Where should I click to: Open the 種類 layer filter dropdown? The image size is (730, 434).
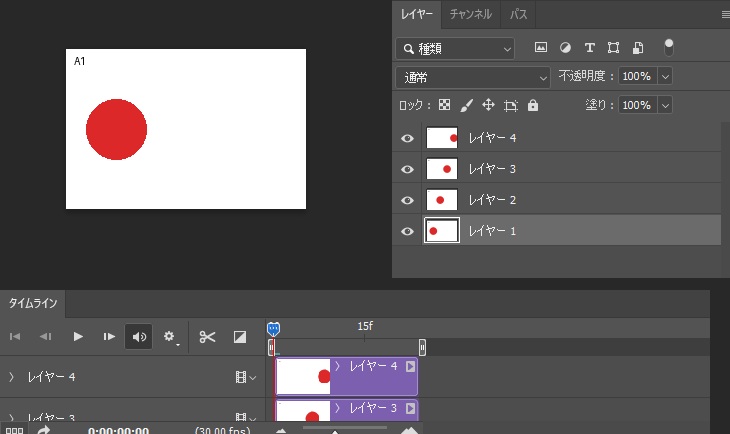pyautogui.click(x=455, y=48)
